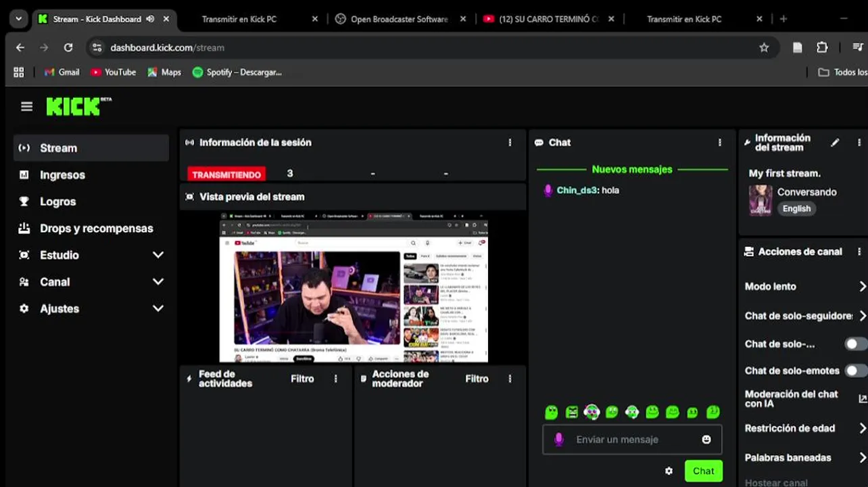
Task: Open chat settings gear icon
Action: pos(669,471)
